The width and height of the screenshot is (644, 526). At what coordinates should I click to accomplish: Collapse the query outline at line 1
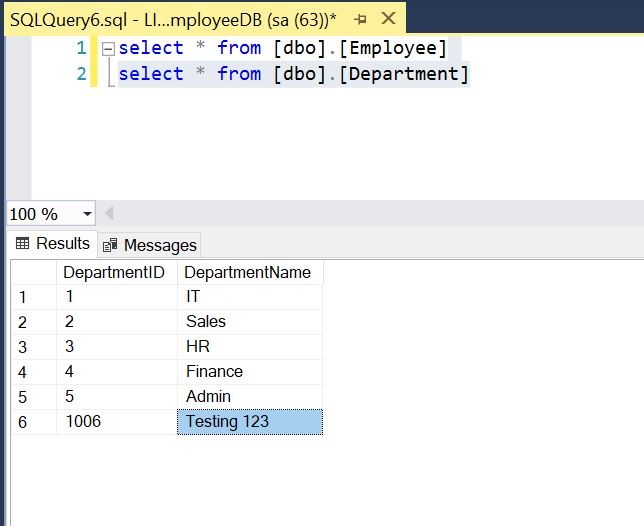[108, 50]
